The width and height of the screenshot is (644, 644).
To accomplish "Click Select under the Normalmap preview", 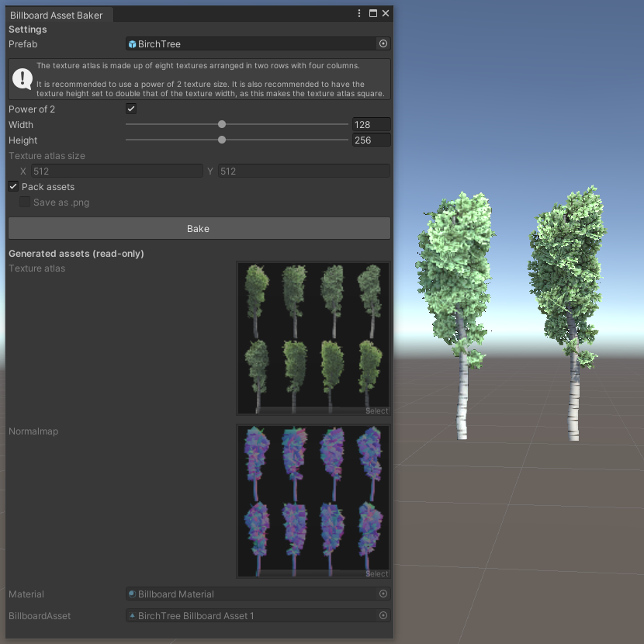I will (376, 573).
